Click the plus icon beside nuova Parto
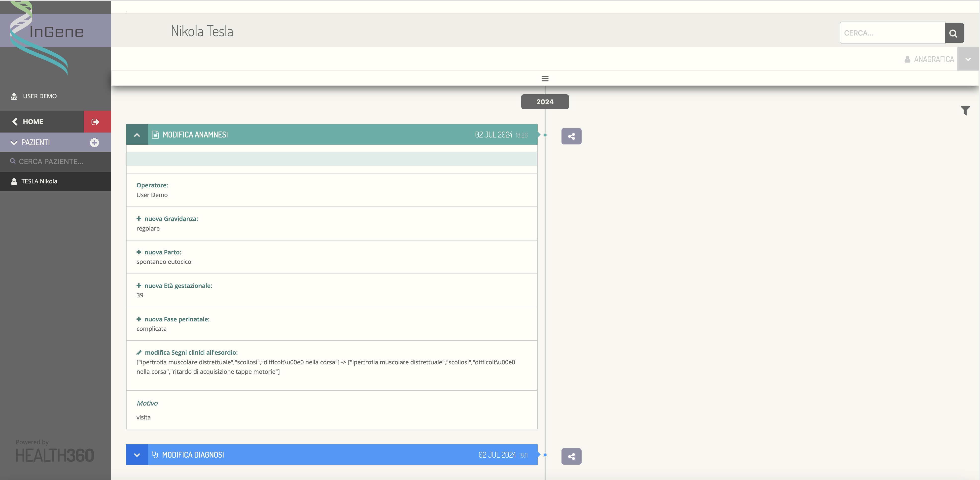Viewport: 980px width, 480px height. point(139,252)
